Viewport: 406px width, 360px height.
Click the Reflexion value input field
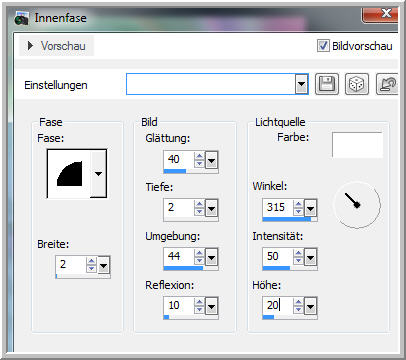tap(179, 305)
